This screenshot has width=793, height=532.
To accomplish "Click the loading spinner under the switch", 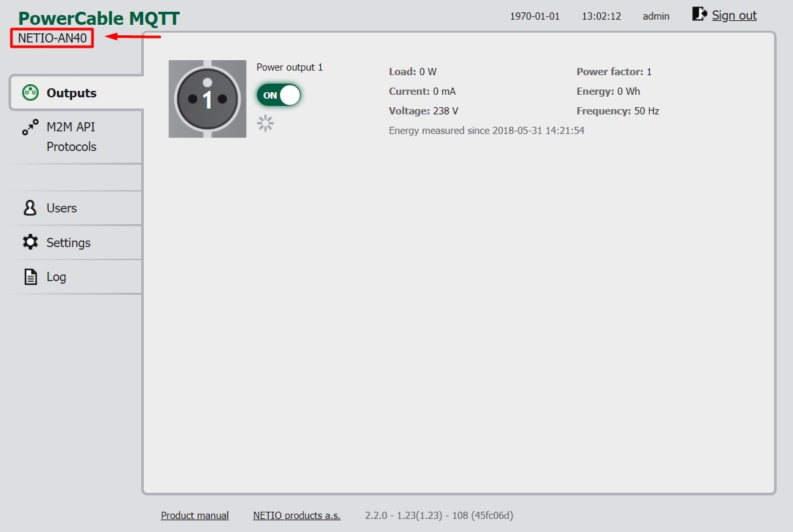I will (265, 123).
